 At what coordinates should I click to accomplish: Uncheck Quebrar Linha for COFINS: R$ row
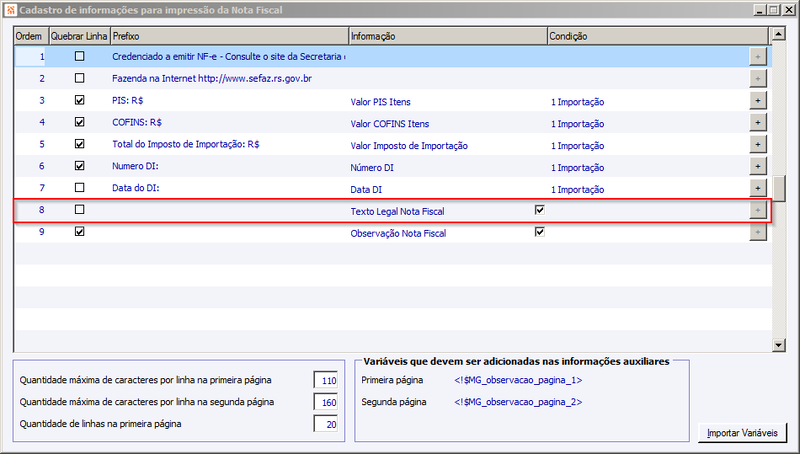coord(80,122)
